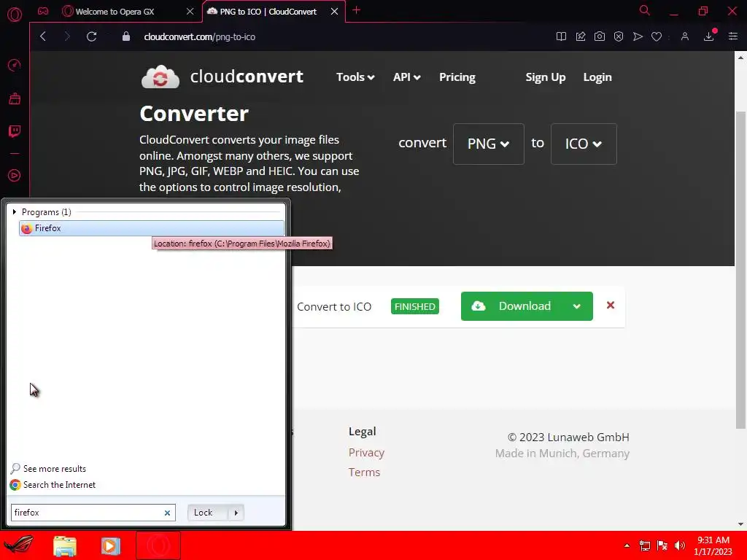Open the Action Center flag icon
This screenshot has width=747, height=560.
tap(662, 545)
